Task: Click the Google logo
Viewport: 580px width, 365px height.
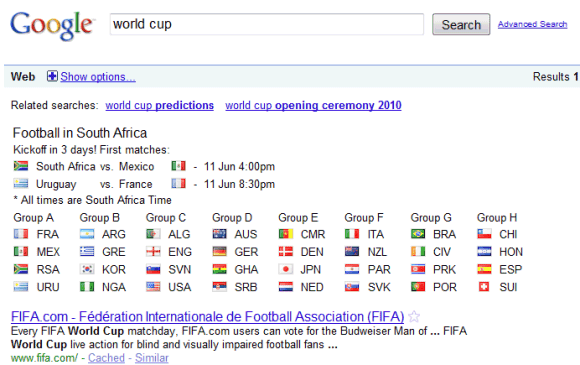Action: point(52,25)
